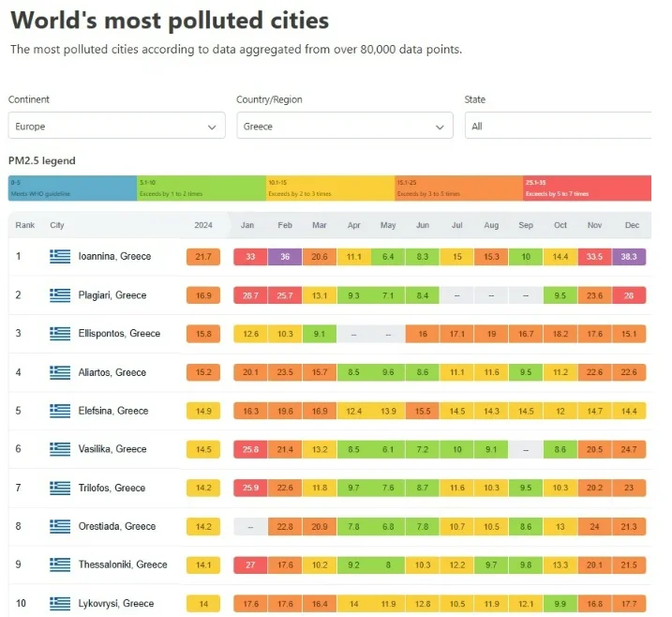Open the Orestiada, Greece city link
672x617 pixels.
[x=117, y=526]
